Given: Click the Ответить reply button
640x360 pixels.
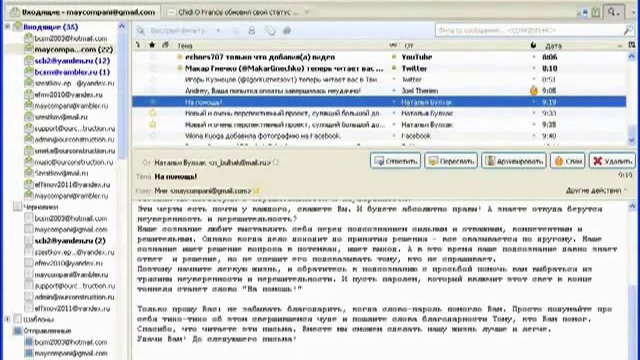Looking at the screenshot, I should click(x=395, y=161).
